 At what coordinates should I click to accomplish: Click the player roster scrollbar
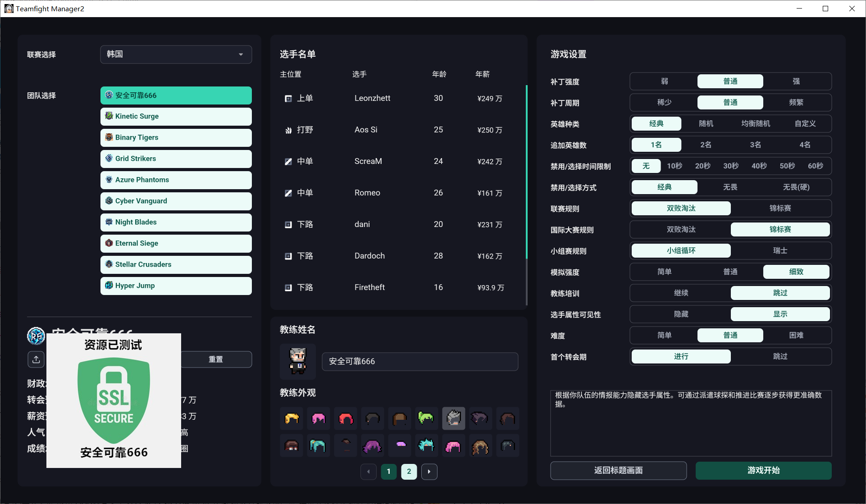526,172
